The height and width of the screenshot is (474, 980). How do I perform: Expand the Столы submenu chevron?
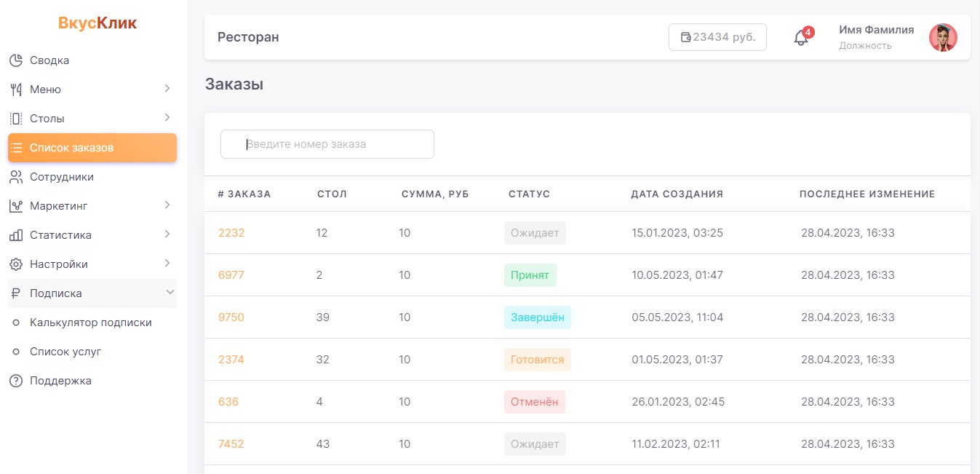[167, 118]
